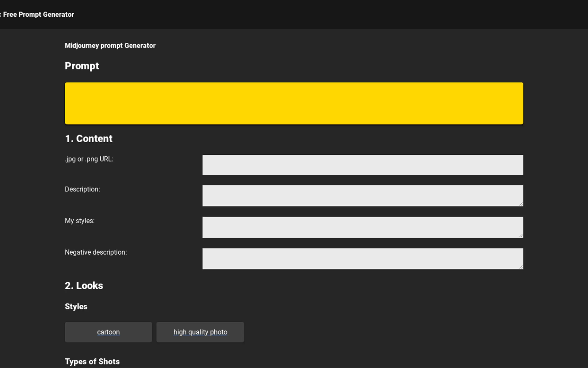This screenshot has height=368, width=588.
Task: Grab the My styles resize handle
Action: click(521, 235)
